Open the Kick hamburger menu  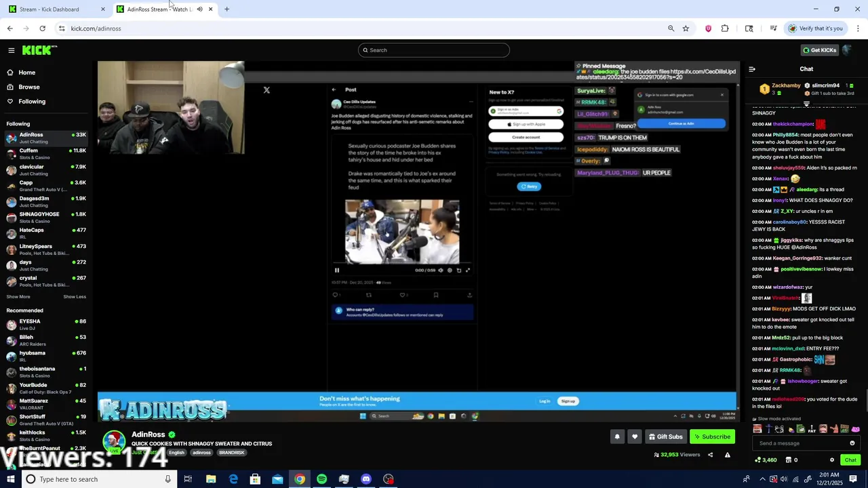click(x=12, y=50)
